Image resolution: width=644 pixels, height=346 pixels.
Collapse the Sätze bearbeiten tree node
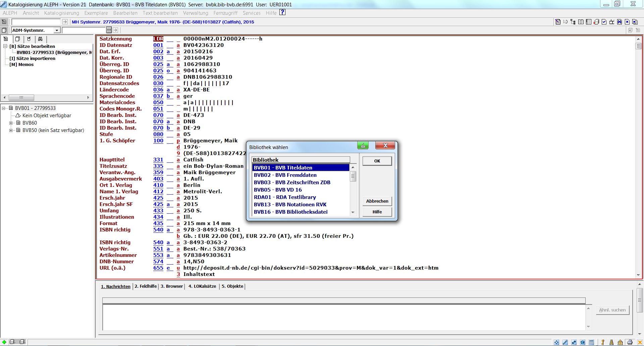[x=5, y=46]
